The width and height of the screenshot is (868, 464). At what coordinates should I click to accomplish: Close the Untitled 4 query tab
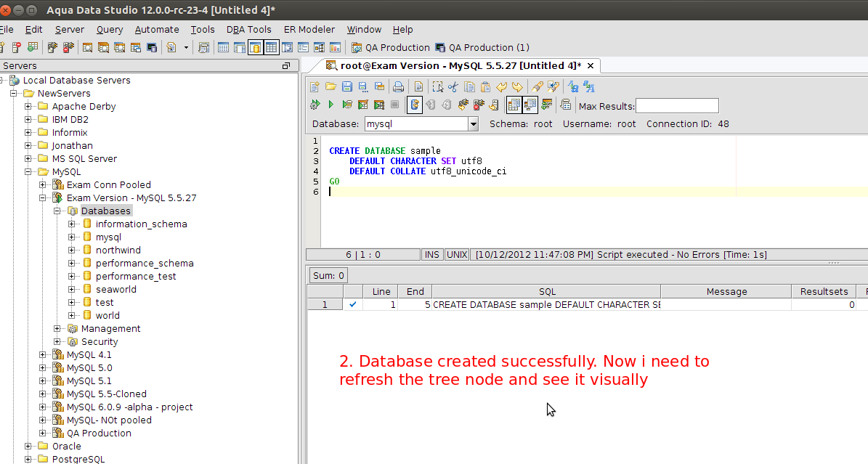click(x=591, y=66)
